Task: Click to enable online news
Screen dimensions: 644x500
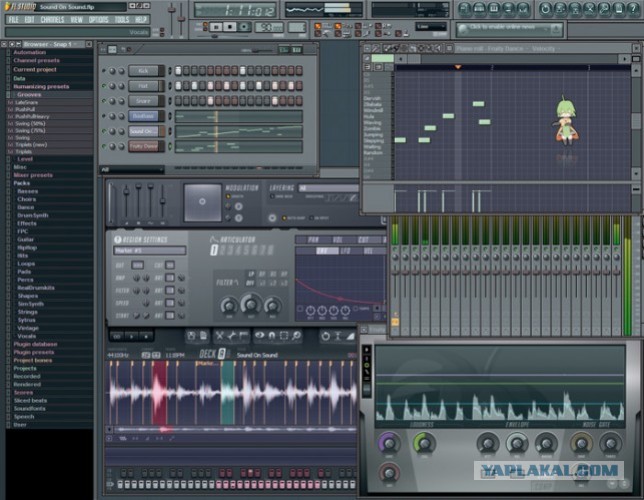Action: coord(508,29)
